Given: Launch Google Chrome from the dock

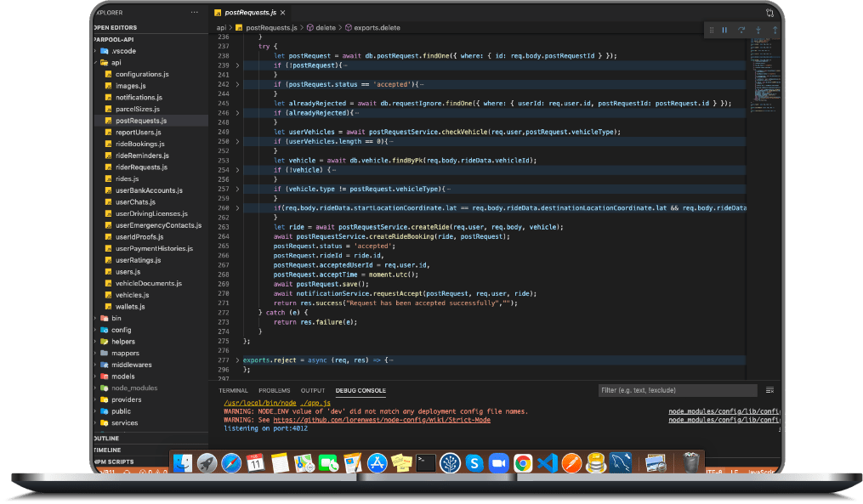Looking at the screenshot, I should 523,463.
